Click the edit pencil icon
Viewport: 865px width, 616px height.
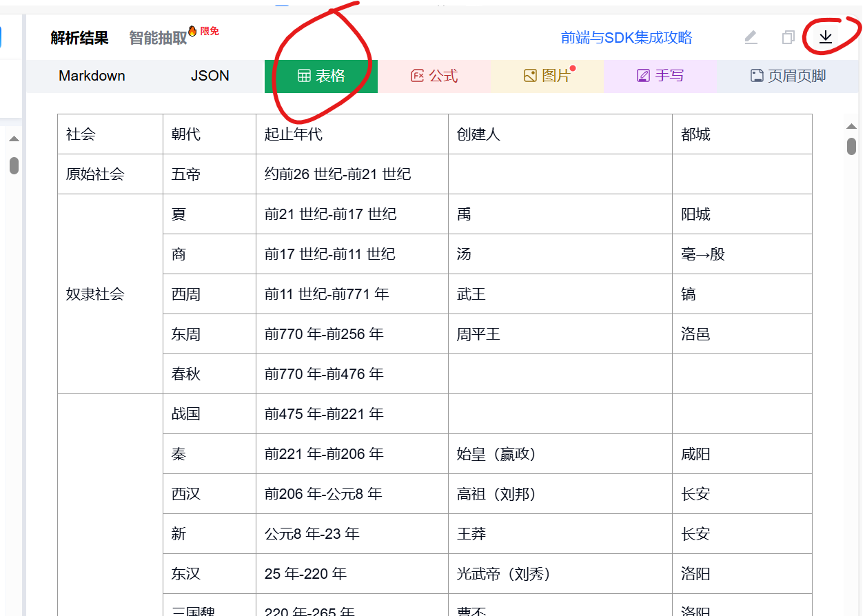[751, 37]
